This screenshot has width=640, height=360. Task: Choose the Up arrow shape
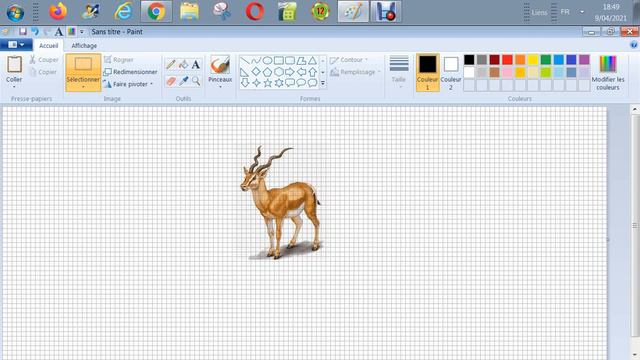pyautogui.click(x=312, y=72)
